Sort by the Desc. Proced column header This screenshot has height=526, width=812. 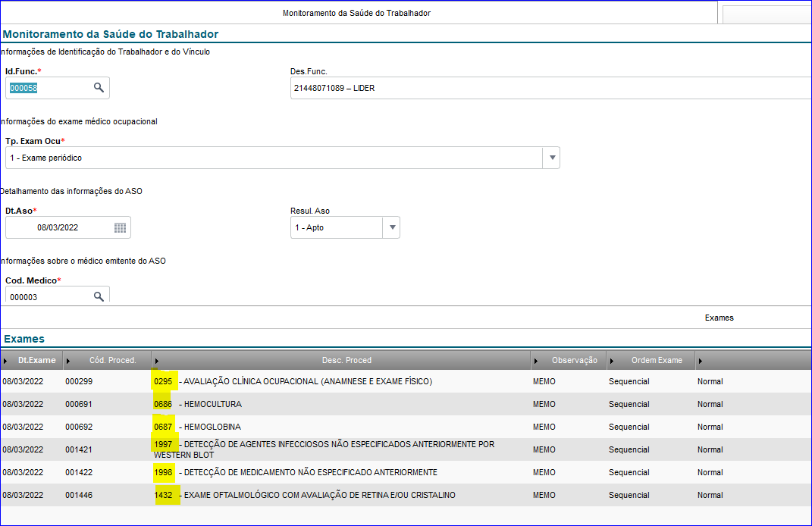pos(346,360)
